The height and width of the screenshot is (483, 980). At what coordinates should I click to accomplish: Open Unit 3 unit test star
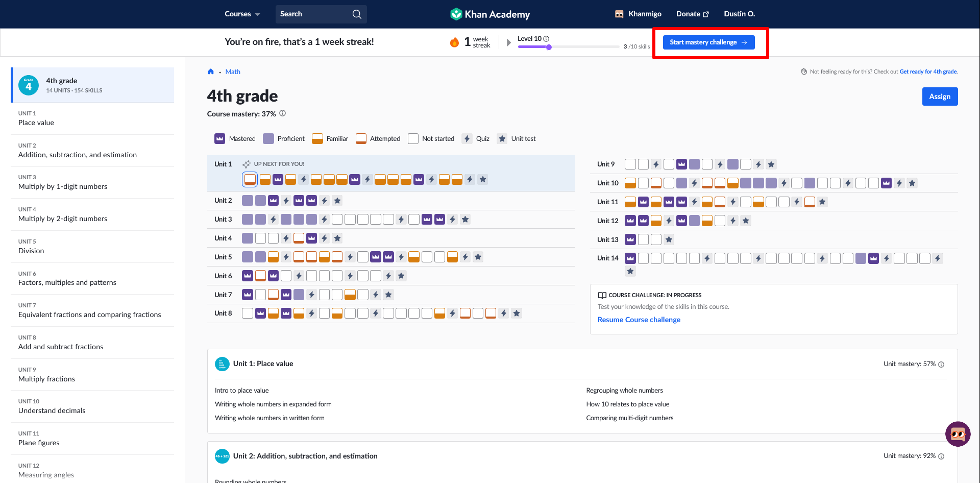point(465,220)
